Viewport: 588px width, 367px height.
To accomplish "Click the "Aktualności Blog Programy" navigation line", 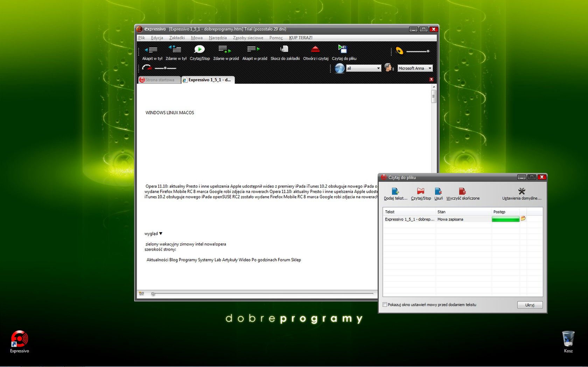I will coord(224,260).
